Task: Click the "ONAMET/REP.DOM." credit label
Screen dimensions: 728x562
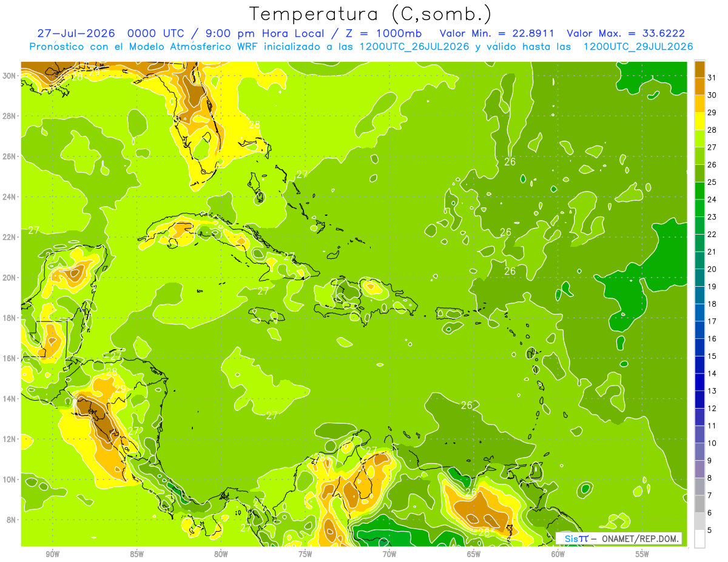Action: pos(641,538)
